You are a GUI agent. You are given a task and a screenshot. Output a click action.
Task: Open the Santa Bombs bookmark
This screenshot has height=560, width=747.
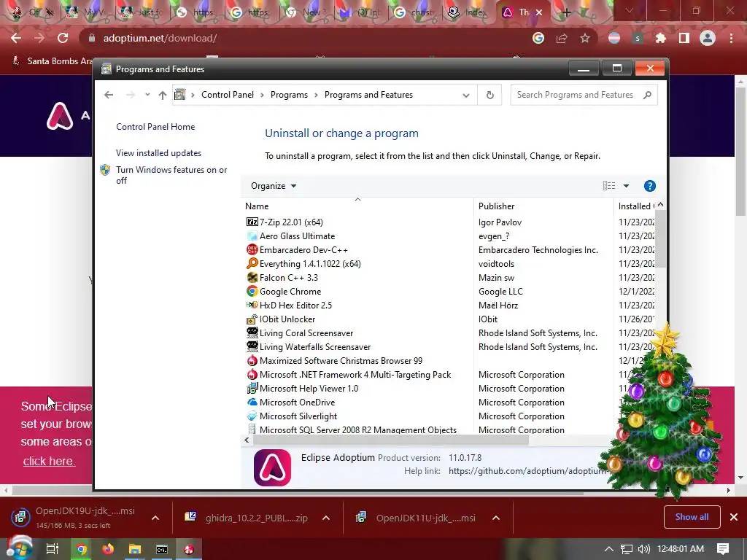(52, 61)
